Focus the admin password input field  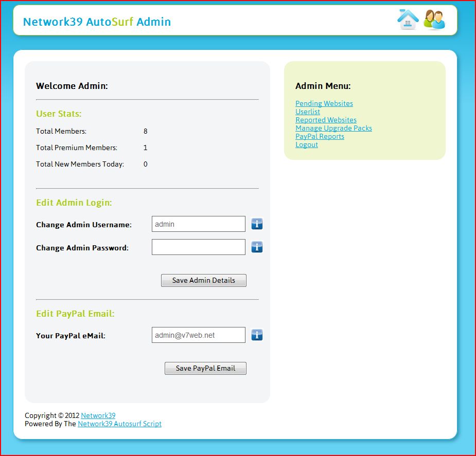(x=199, y=247)
